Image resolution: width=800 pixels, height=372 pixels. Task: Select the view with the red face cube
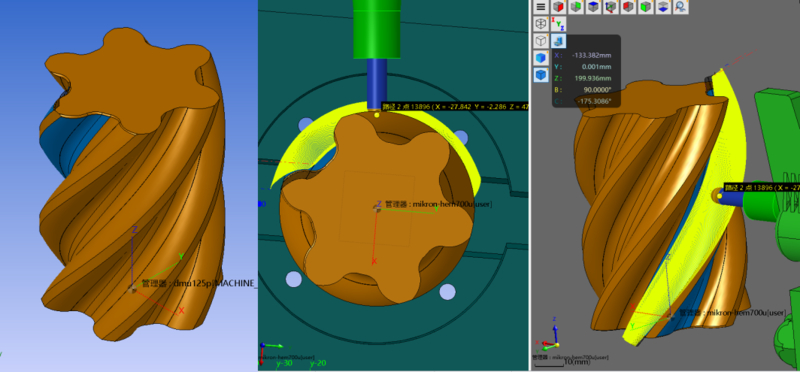(x=559, y=7)
